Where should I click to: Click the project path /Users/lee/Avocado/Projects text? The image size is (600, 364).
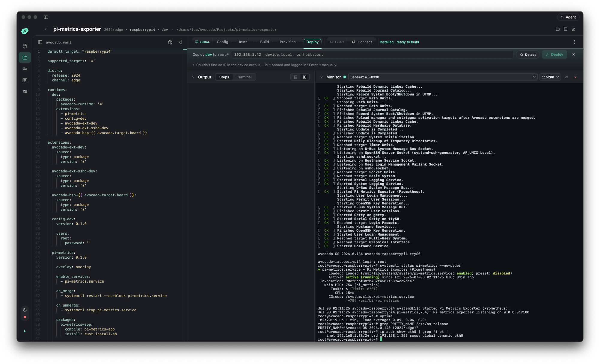point(227,30)
